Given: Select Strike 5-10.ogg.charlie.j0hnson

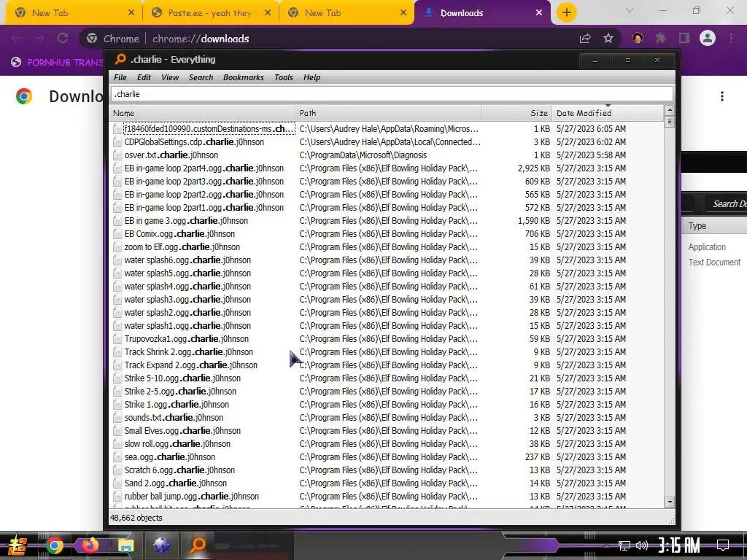Looking at the screenshot, I should tap(182, 378).
